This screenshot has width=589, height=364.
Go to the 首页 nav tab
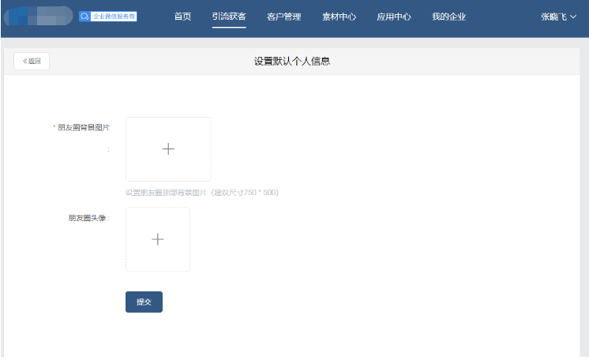182,17
